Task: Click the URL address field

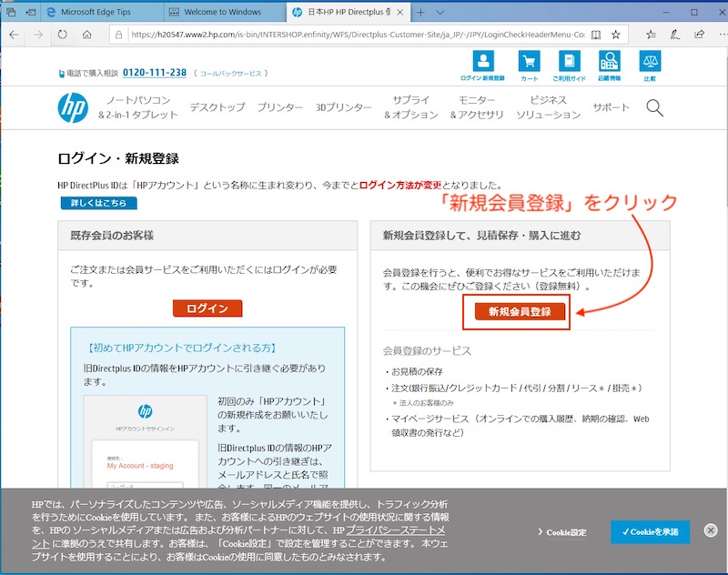Action: tap(358, 35)
